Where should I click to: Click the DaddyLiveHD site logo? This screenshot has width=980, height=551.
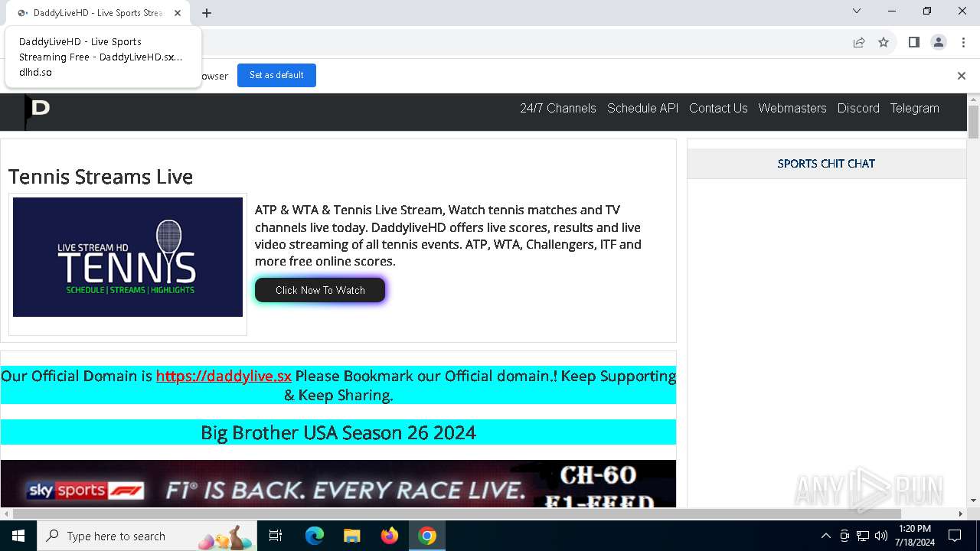tap(38, 111)
